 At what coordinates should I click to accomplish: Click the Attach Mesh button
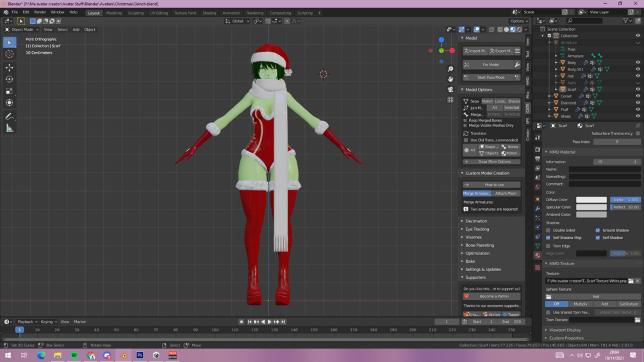[506, 193]
